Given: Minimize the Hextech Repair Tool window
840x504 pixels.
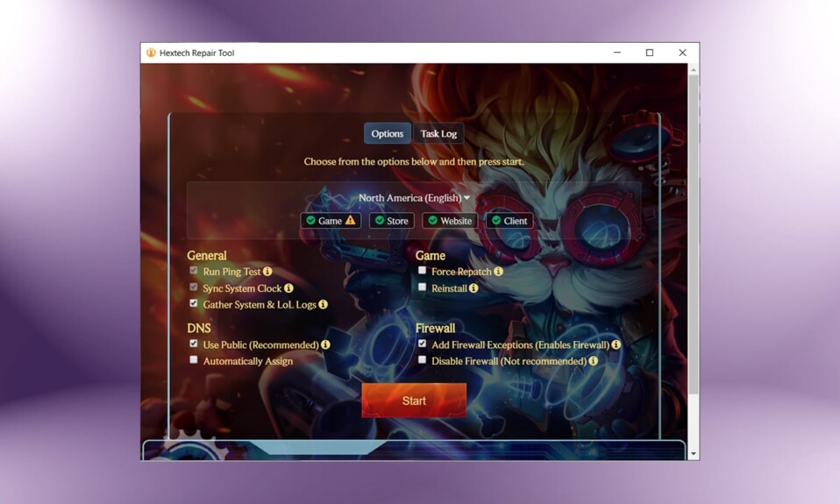Looking at the screenshot, I should (x=617, y=53).
